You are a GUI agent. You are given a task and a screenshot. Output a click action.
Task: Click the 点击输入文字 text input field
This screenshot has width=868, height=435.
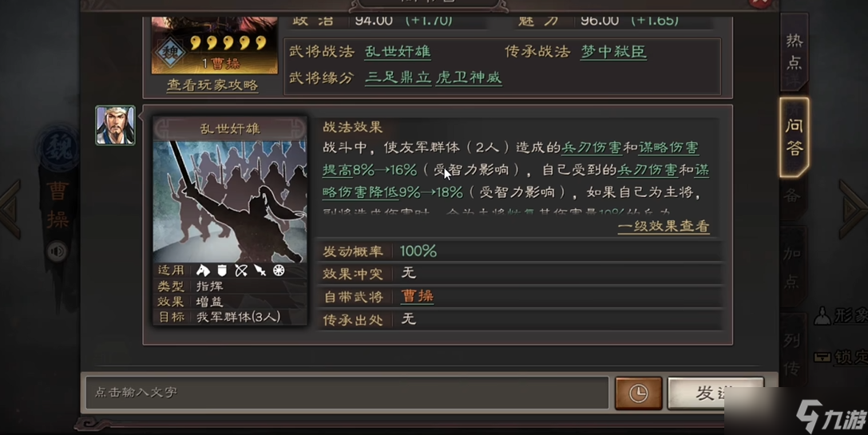coord(347,393)
